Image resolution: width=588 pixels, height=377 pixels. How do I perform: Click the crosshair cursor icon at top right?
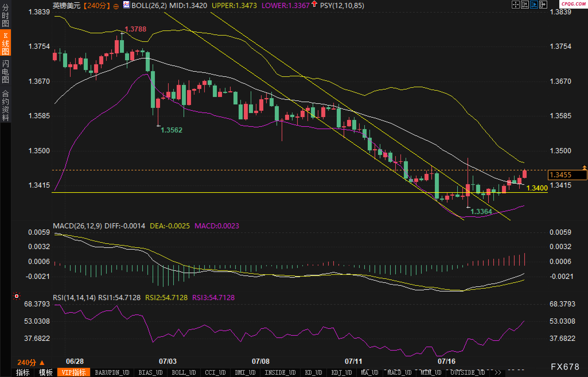click(x=515, y=5)
